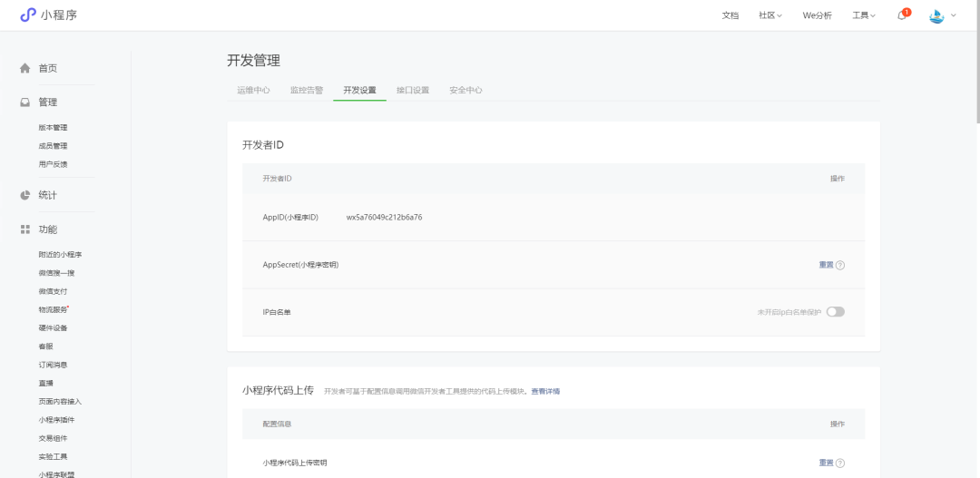Click help icon next to AppSecret 重置
This screenshot has width=980, height=478.
840,265
